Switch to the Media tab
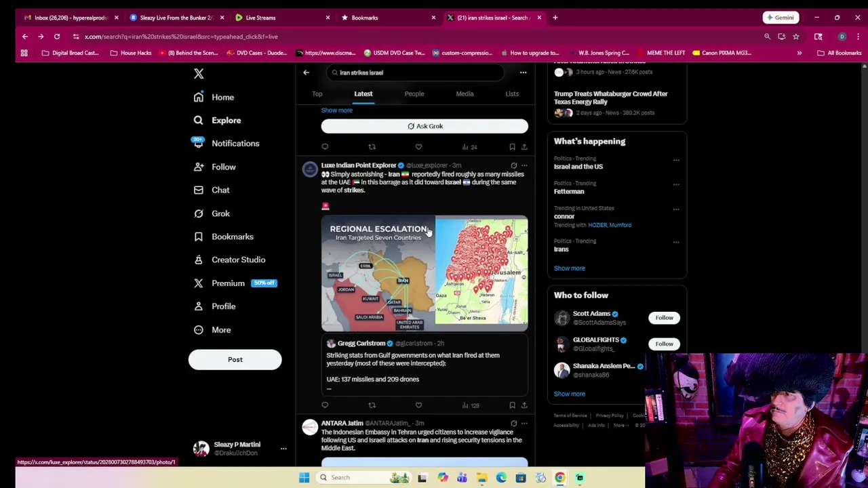Screen dimensions: 868x488 pos(465,94)
